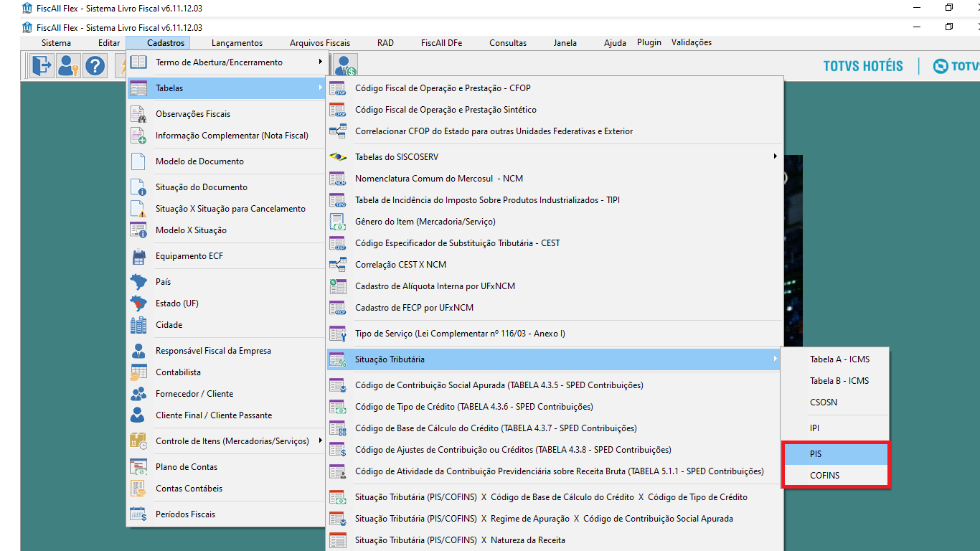This screenshot has width=980, height=551.
Task: Select Código Fiscal de Operação e Prestação Sintético
Action: pos(554,110)
